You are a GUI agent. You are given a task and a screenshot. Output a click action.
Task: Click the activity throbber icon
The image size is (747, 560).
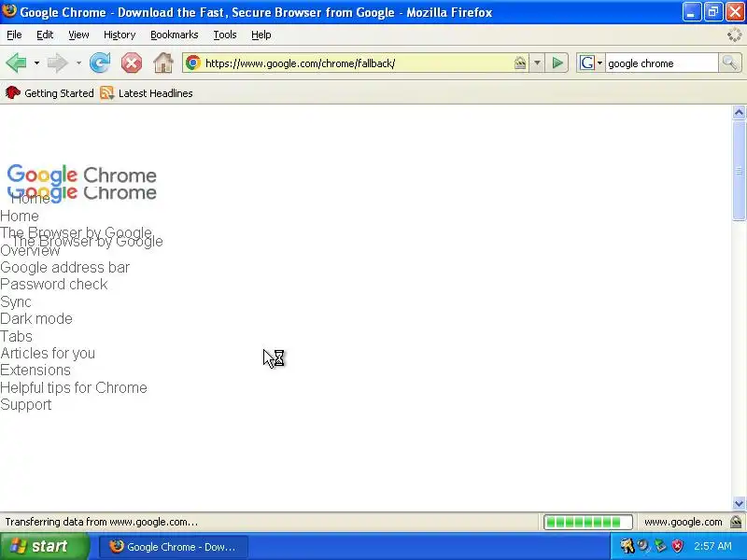(x=735, y=35)
